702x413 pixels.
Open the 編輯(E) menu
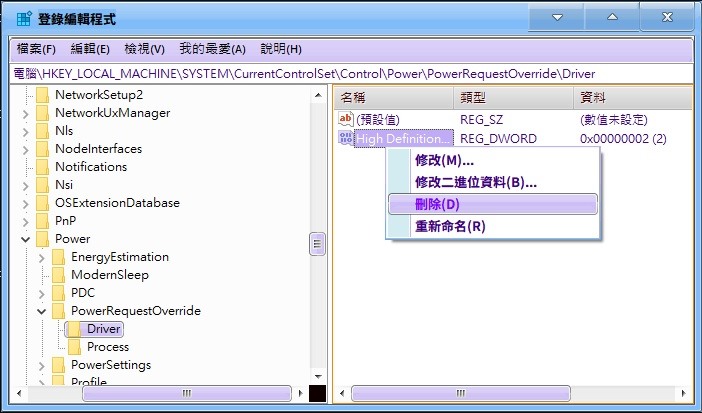(90, 49)
